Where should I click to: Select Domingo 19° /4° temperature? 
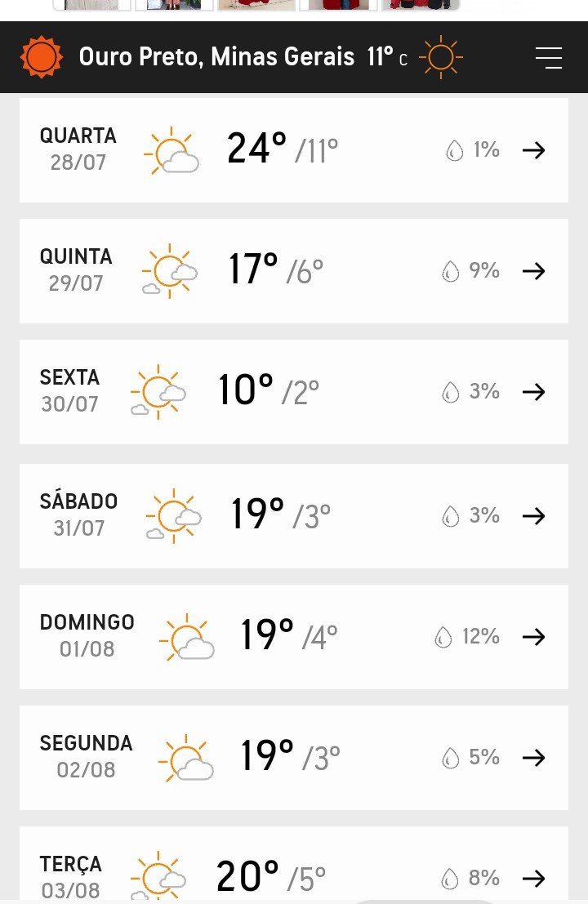pos(289,635)
